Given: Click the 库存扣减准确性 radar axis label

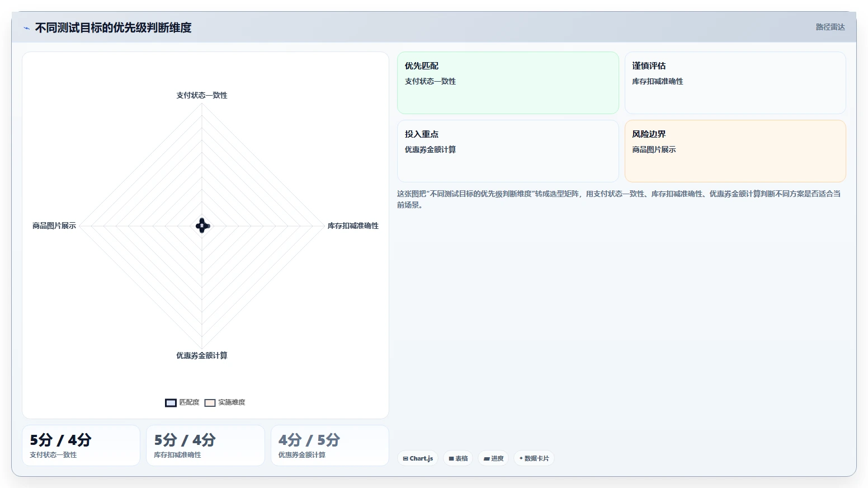Looking at the screenshot, I should pyautogui.click(x=353, y=226).
